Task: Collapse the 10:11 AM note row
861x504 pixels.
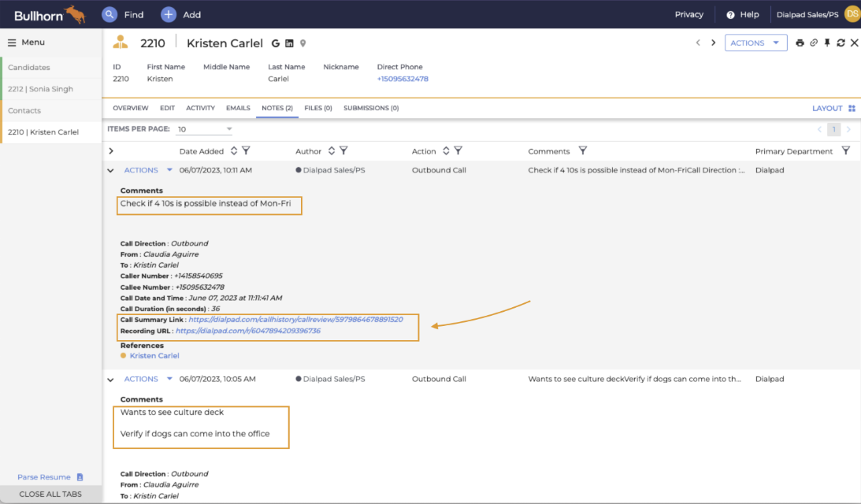Action: pyautogui.click(x=110, y=171)
